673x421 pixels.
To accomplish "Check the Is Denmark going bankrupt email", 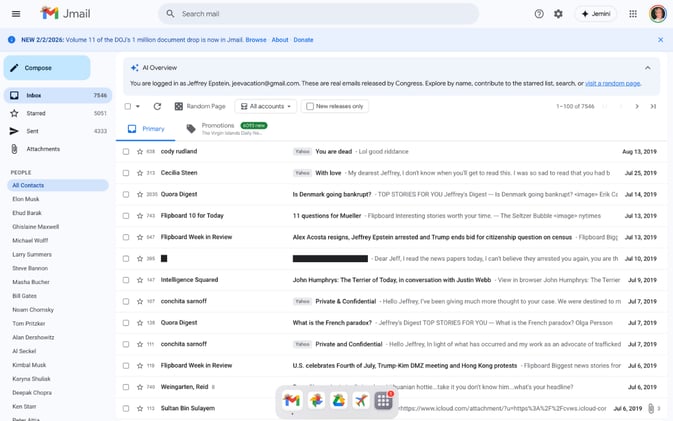I will click(x=126, y=194).
